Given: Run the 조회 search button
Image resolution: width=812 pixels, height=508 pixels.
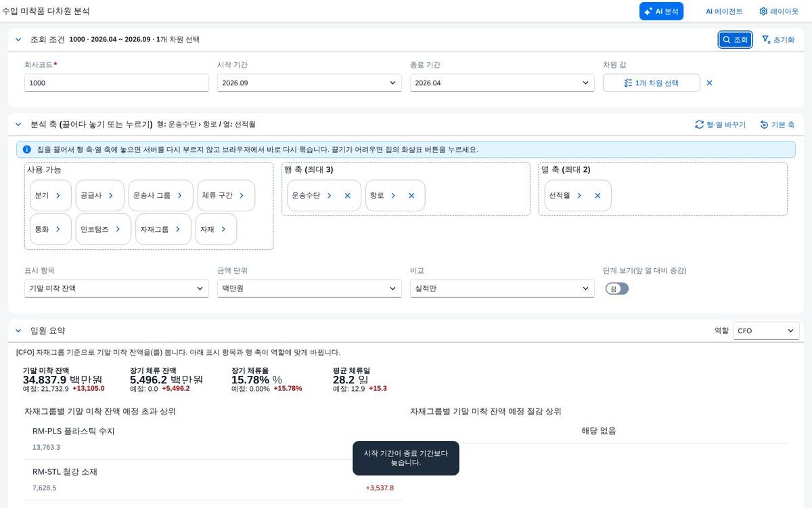Looking at the screenshot, I should coord(736,40).
